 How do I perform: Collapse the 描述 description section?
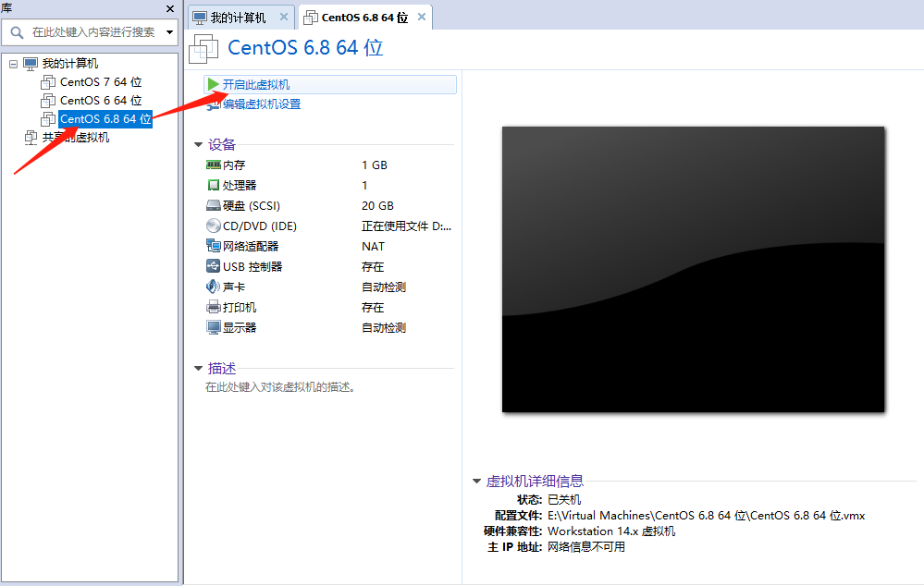[x=197, y=367]
